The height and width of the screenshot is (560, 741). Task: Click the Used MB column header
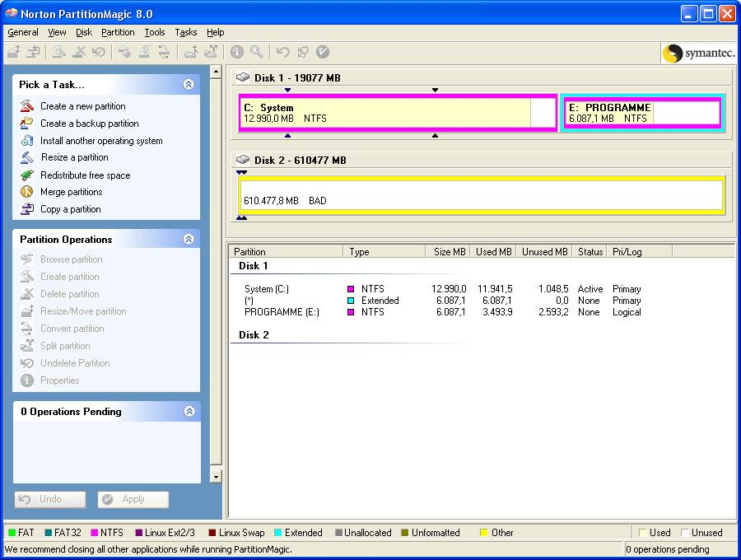pos(493,251)
